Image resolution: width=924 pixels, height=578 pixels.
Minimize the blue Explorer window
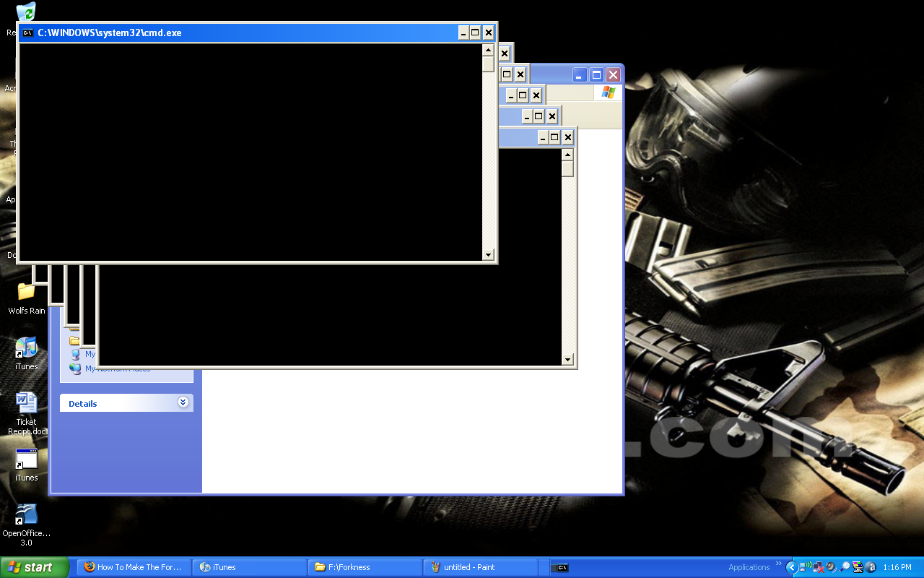click(x=580, y=75)
